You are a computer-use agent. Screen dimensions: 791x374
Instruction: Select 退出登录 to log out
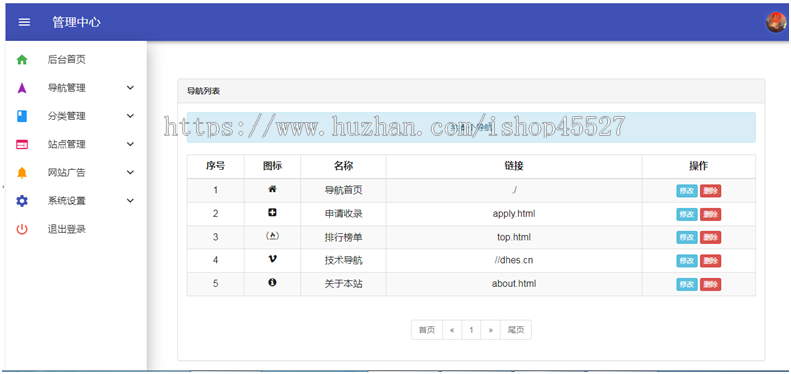pos(67,229)
